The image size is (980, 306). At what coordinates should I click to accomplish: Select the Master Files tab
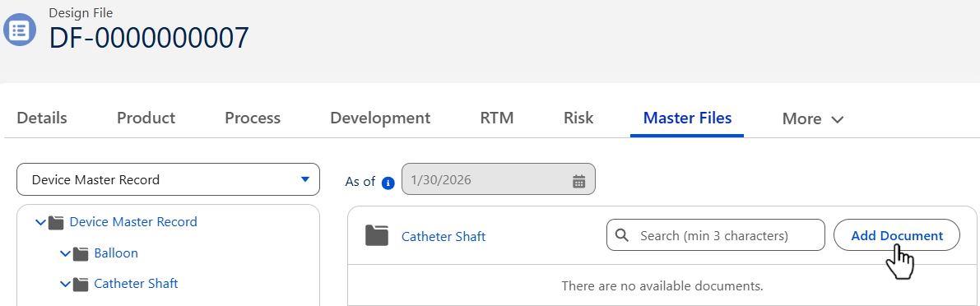[687, 118]
